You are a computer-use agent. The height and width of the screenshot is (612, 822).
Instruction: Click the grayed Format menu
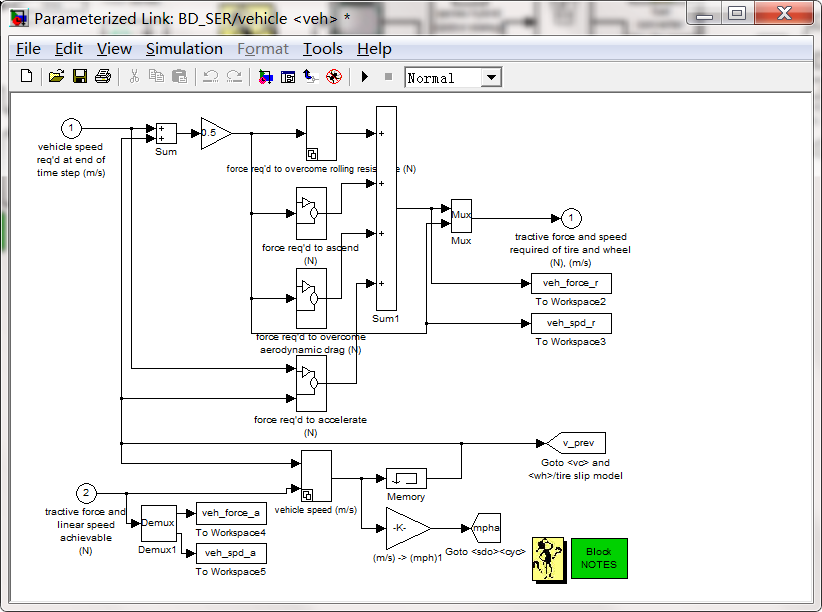click(x=263, y=49)
